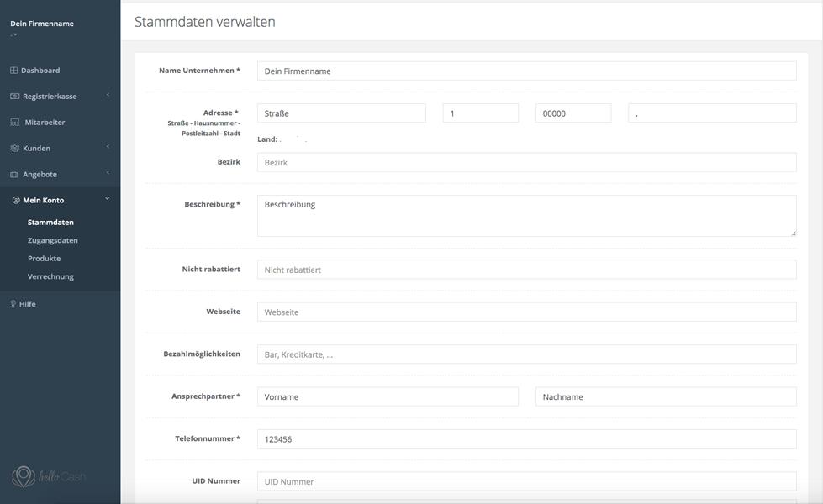823x504 pixels.
Task: Go to Zugangsdaten submenu entry
Action: [52, 240]
